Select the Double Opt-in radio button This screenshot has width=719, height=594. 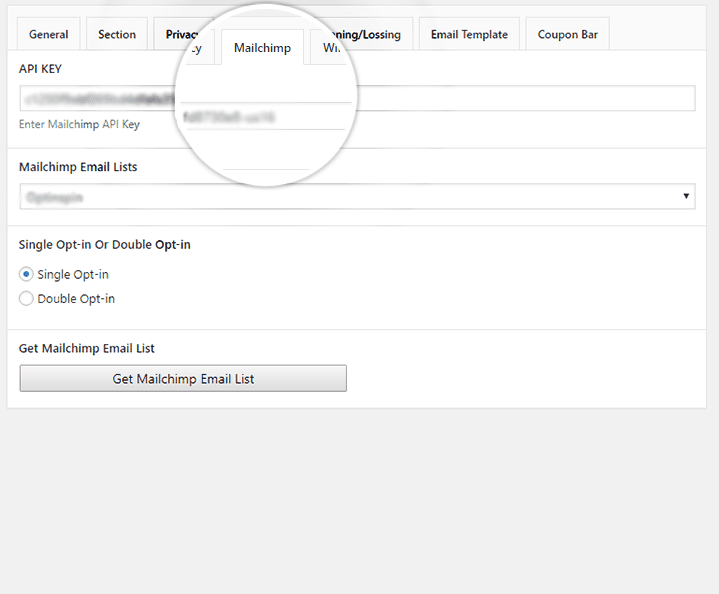(26, 298)
